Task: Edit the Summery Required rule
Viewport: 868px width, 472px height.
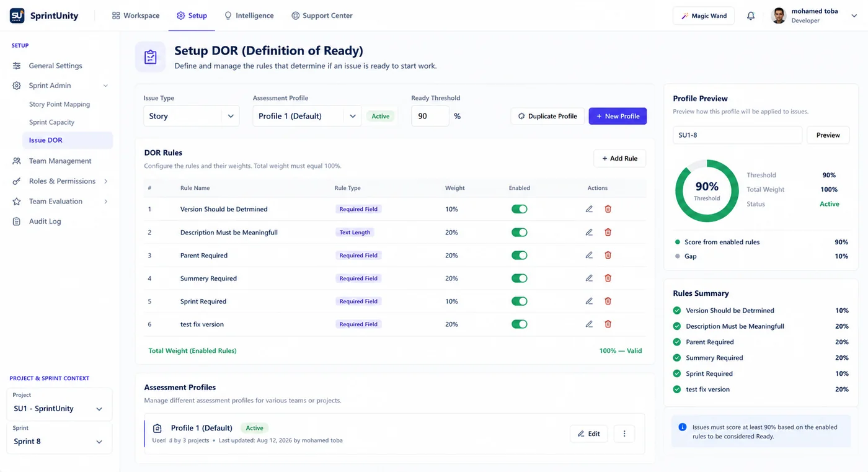Action: [589, 278]
